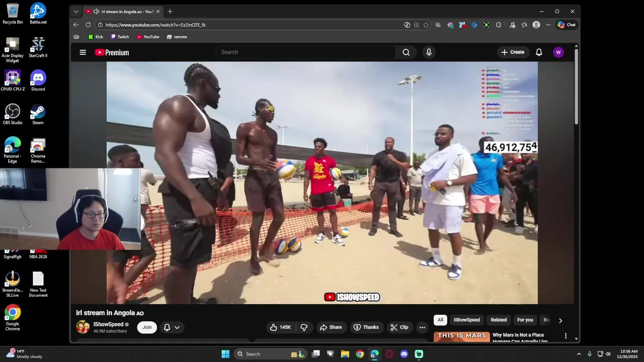Click the taskbar Search box

(271, 354)
